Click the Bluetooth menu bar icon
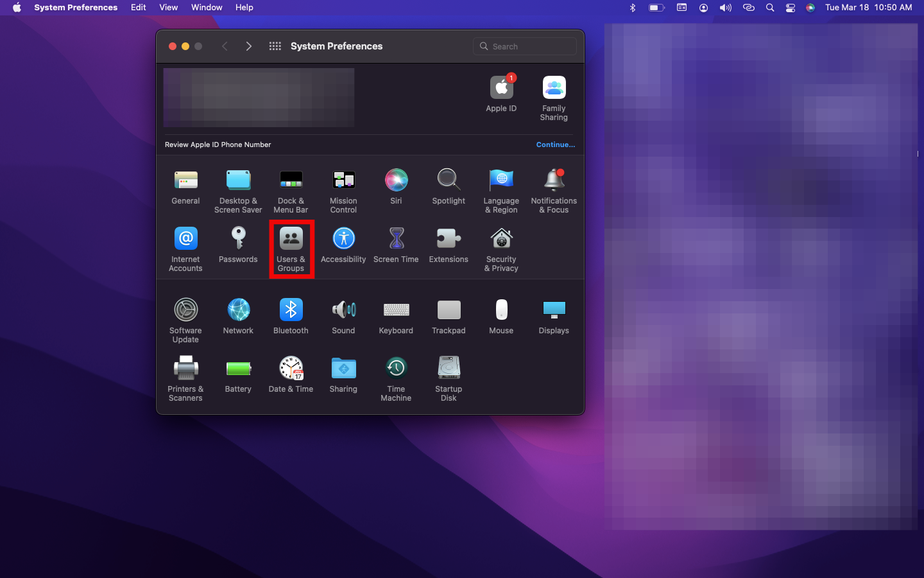924x578 pixels. (x=633, y=8)
